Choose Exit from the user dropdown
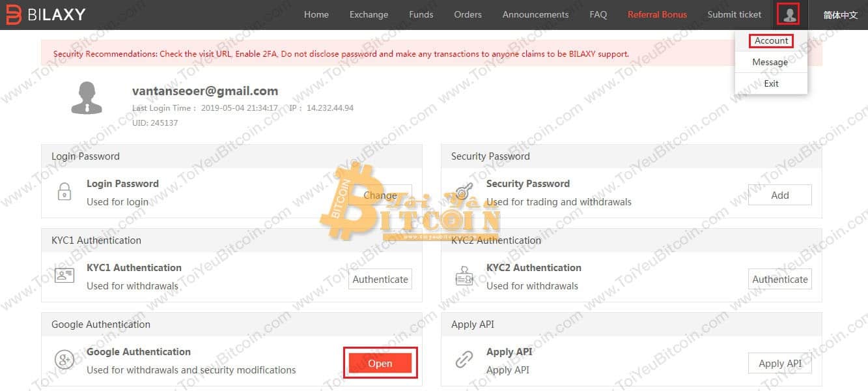The image size is (868, 391). 771,83
